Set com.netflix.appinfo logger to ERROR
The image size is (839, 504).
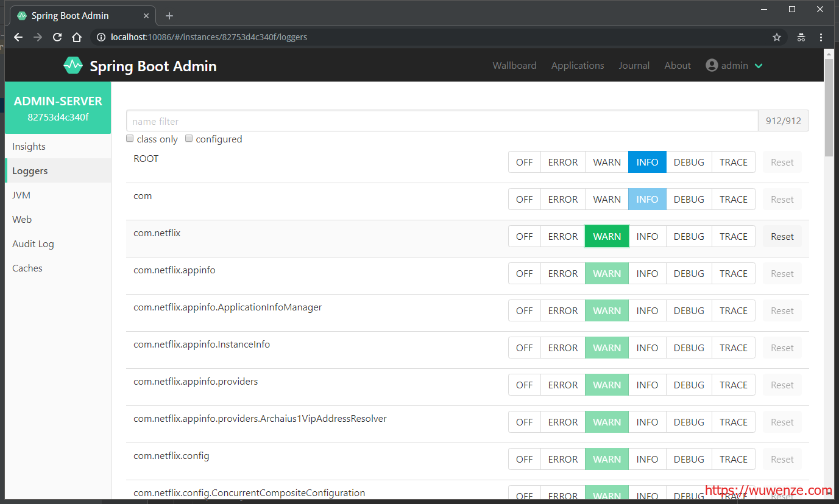[563, 273]
